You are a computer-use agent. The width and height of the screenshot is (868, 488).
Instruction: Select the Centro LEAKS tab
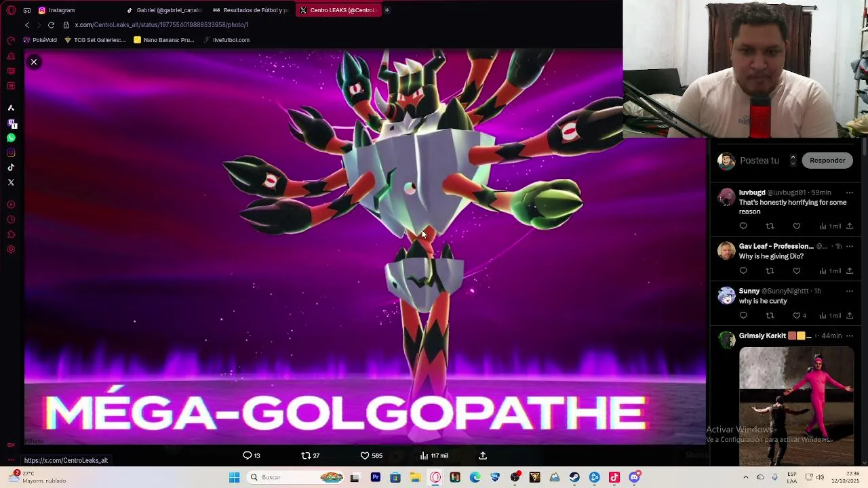[x=338, y=10]
